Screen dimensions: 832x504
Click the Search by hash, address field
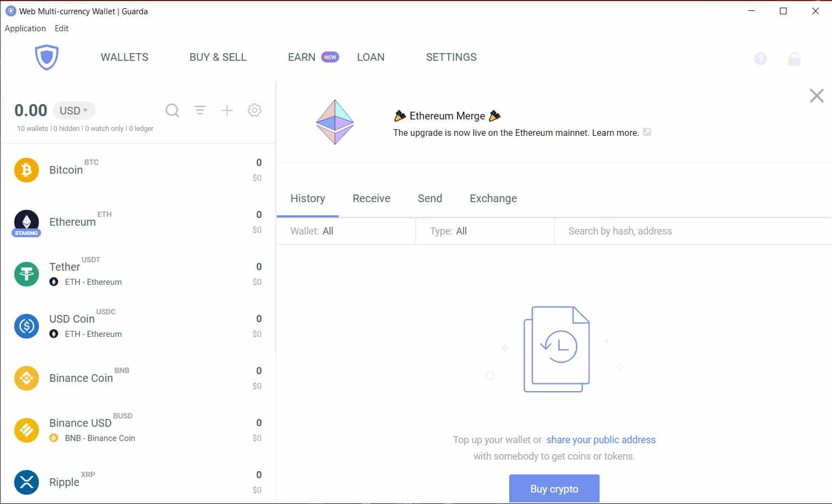tap(693, 231)
